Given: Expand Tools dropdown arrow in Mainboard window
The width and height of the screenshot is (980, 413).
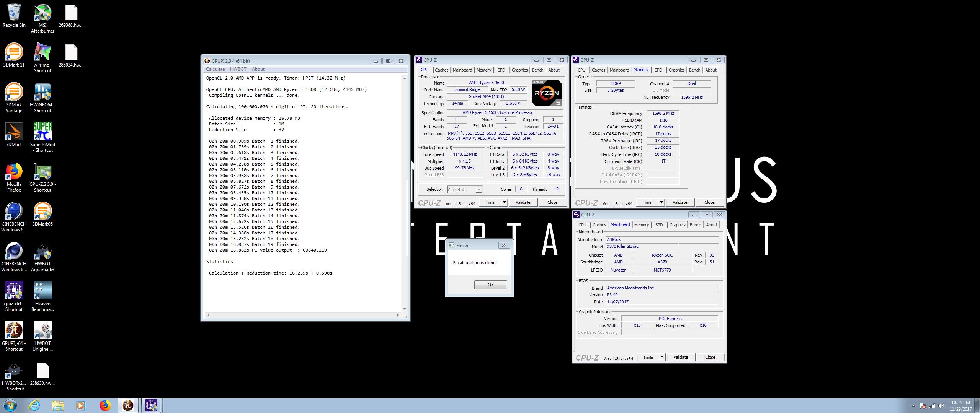Looking at the screenshot, I should [x=662, y=357].
